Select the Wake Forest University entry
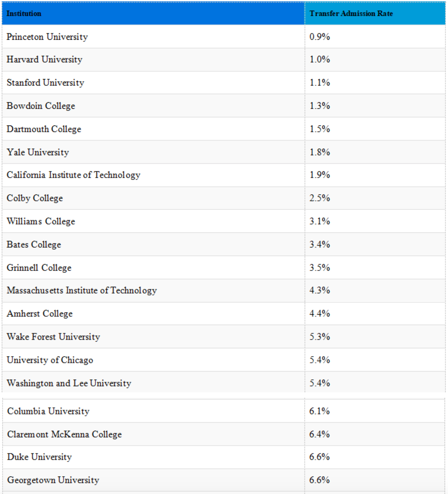The image size is (448, 494). pos(53,337)
